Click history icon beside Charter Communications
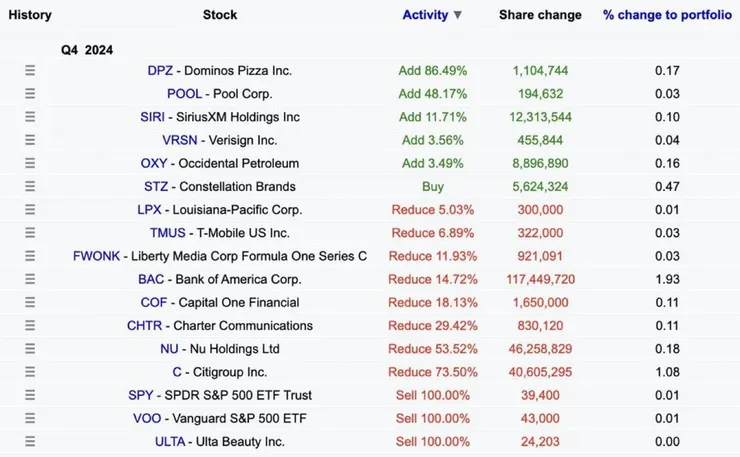The image size is (740, 457). pos(30,326)
